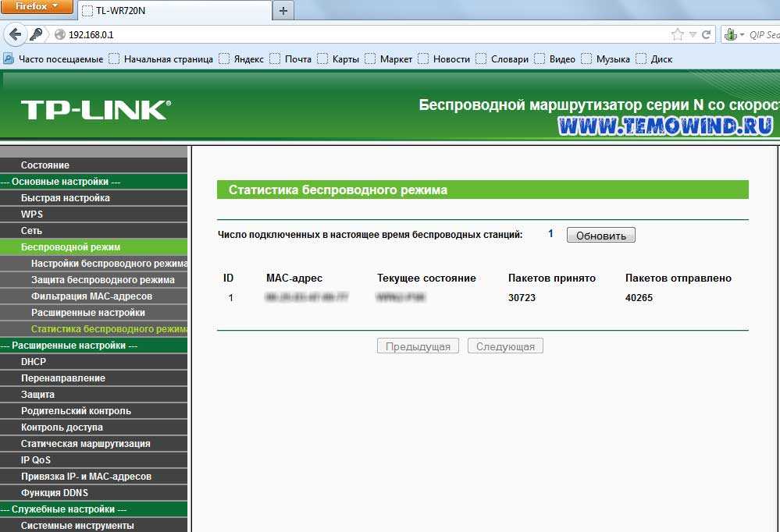Click the Предыдущая page button

(x=418, y=346)
